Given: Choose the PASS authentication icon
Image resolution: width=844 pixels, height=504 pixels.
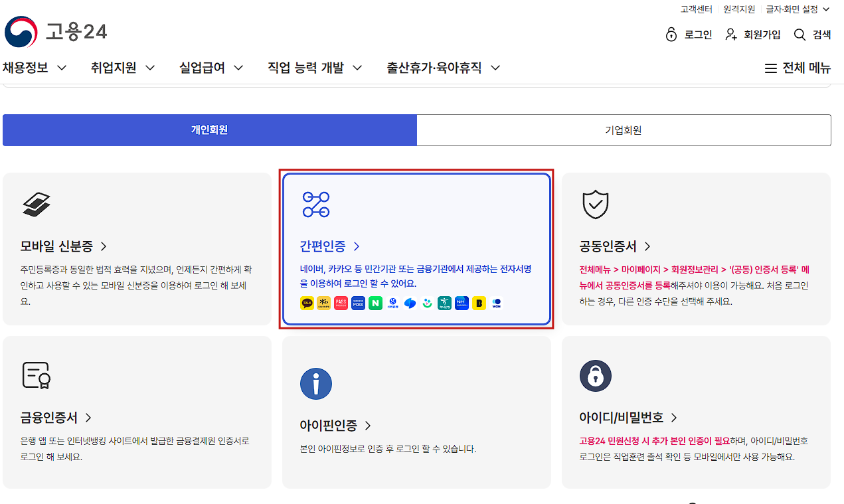Looking at the screenshot, I should 341,303.
